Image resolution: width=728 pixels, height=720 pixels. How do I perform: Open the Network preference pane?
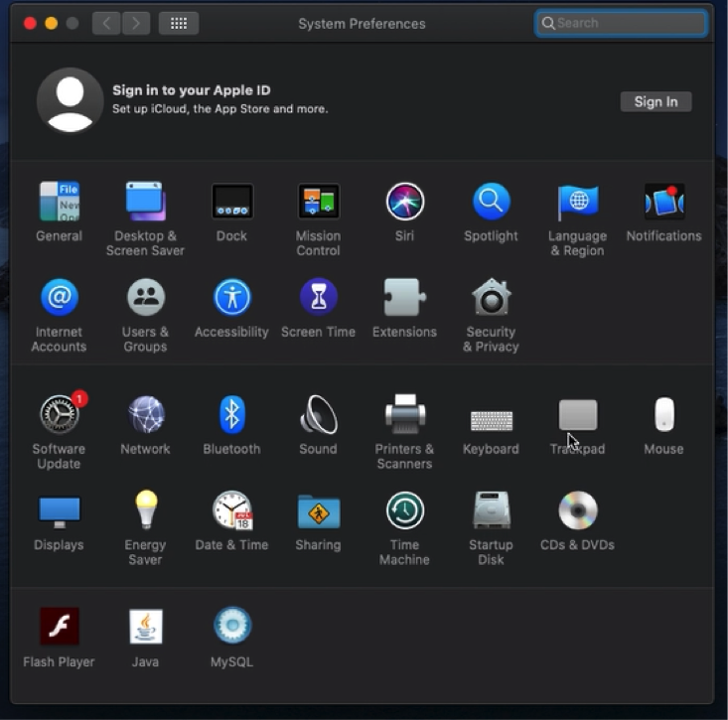pos(145,415)
